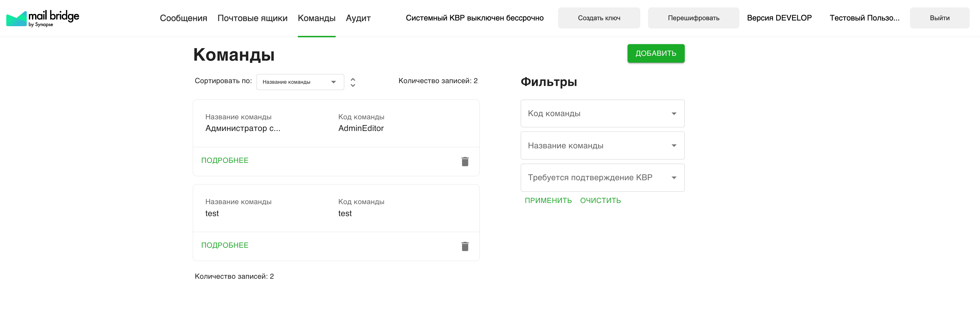The width and height of the screenshot is (980, 324).
Task: Click ПРИМЕНИТЬ to apply filters
Action: (548, 200)
